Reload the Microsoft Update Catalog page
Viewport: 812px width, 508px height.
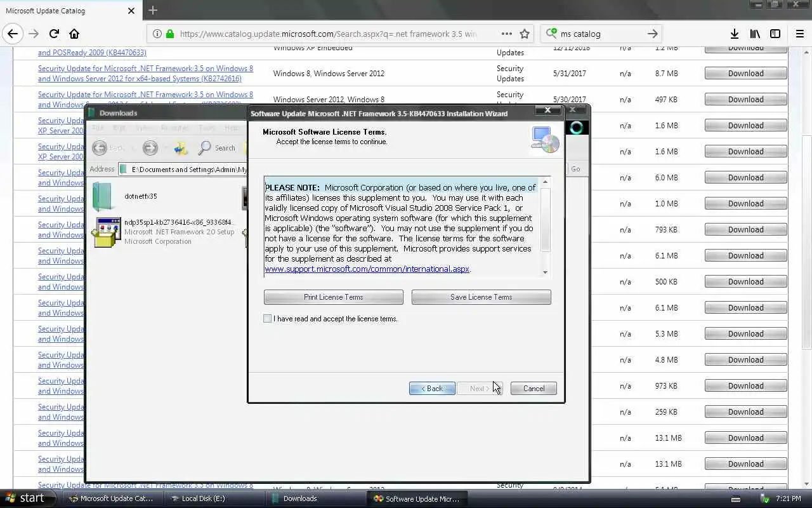pos(54,34)
